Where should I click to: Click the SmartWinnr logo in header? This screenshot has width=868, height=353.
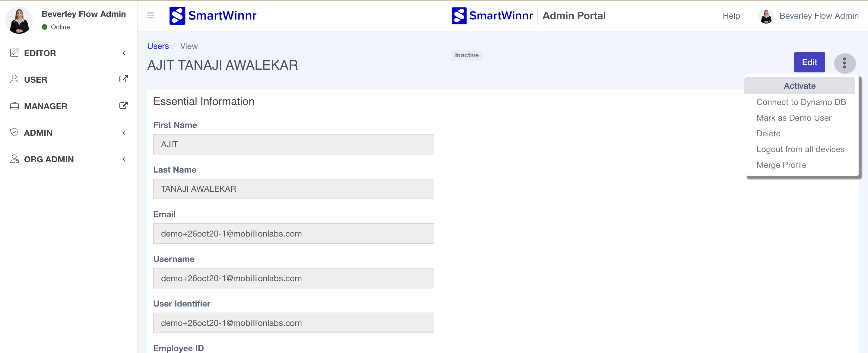coord(213,15)
